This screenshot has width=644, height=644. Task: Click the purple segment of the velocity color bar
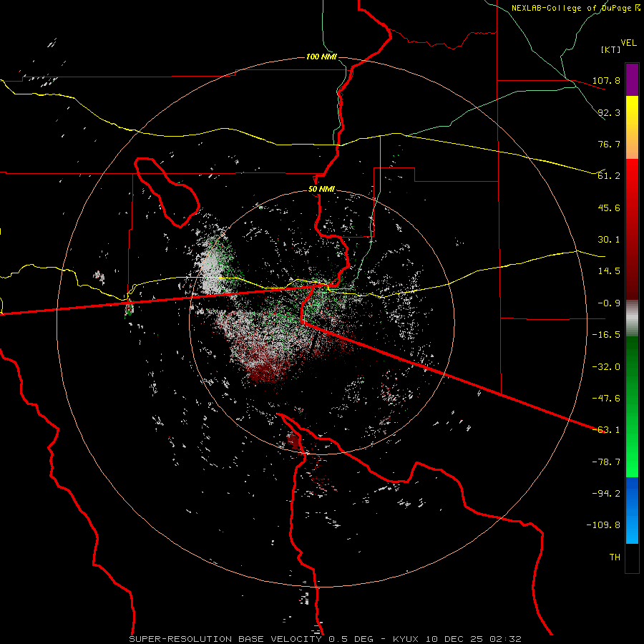click(632, 79)
